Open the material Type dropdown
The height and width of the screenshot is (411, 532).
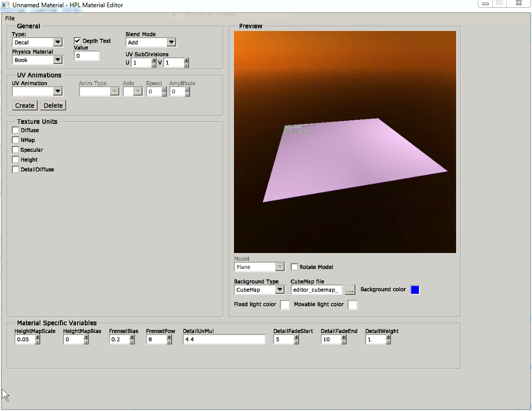58,42
